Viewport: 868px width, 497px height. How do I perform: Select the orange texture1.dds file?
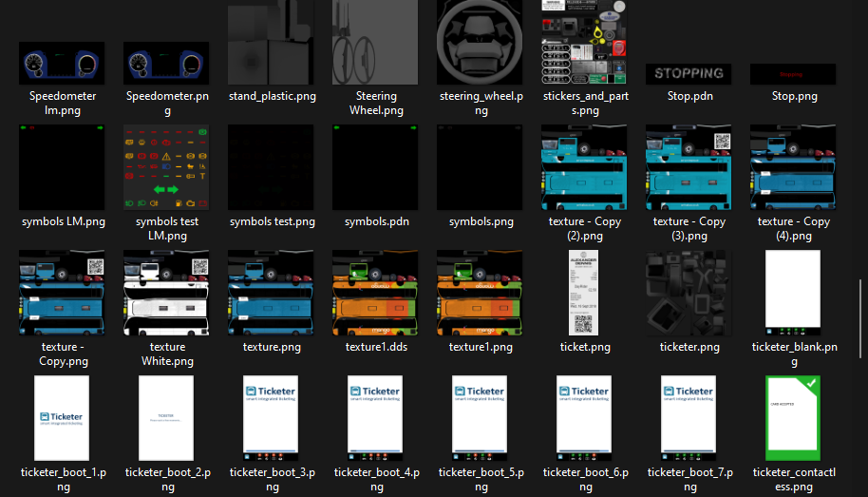click(376, 293)
